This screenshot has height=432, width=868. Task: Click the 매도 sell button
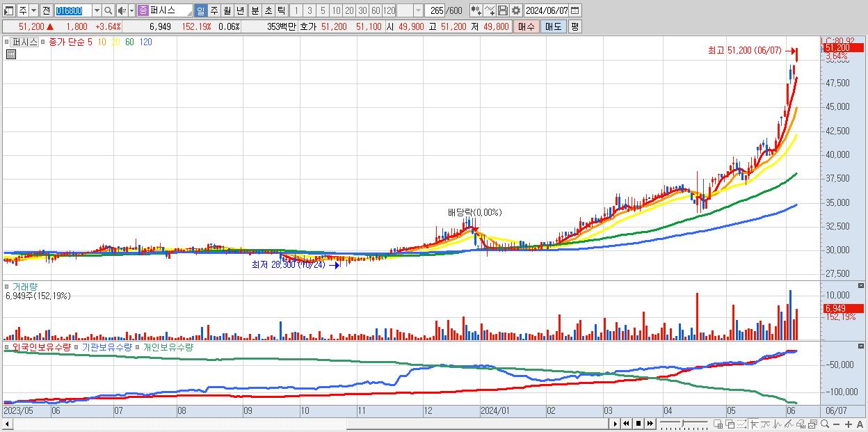point(553,26)
